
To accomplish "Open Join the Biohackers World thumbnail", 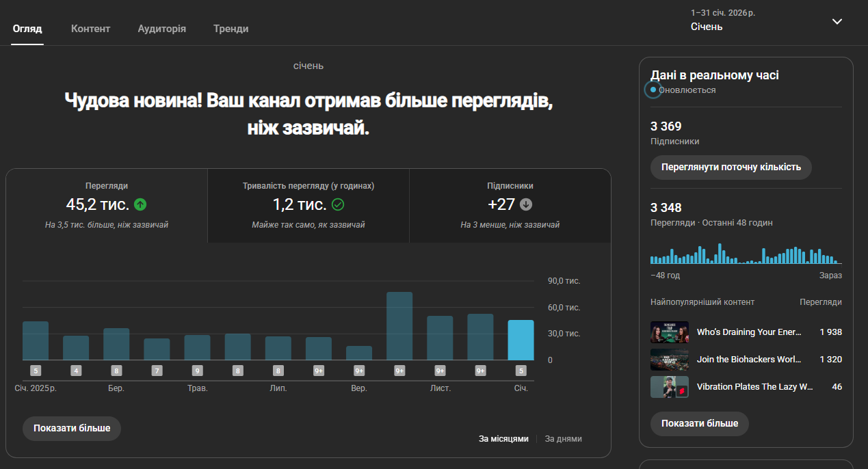I will point(670,360).
